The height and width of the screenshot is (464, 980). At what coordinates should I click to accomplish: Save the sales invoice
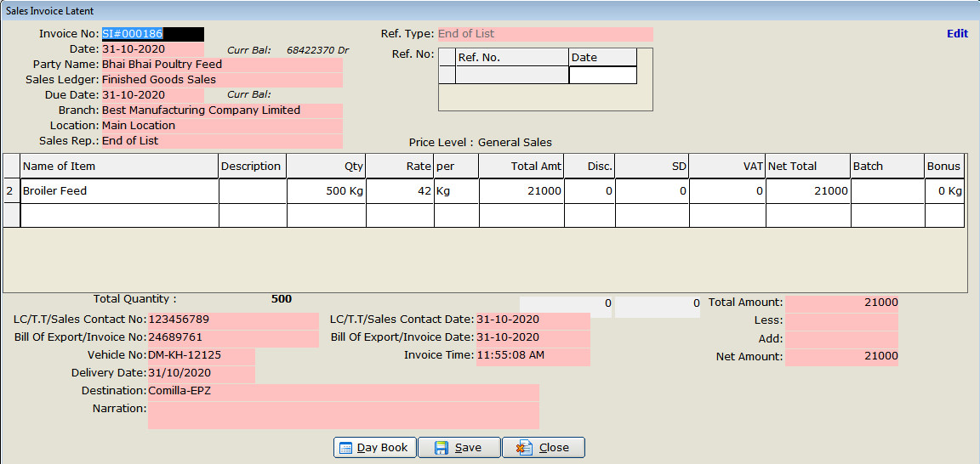pos(459,448)
